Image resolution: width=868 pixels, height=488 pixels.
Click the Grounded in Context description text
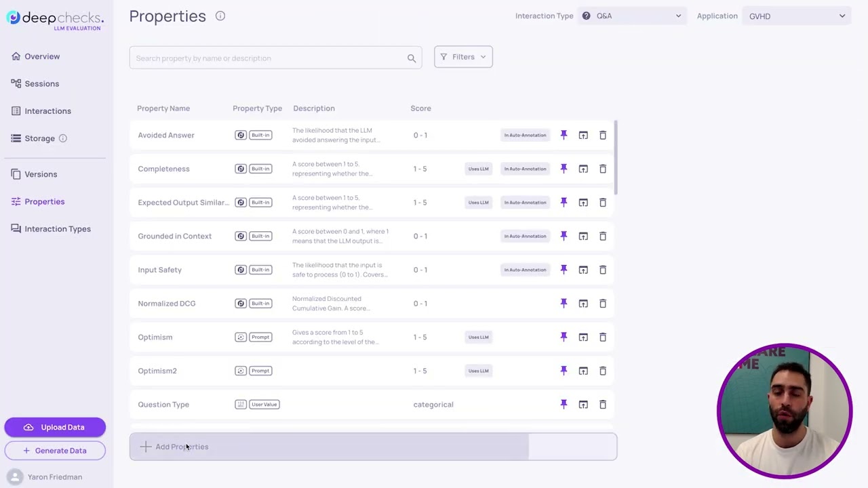(340, 236)
